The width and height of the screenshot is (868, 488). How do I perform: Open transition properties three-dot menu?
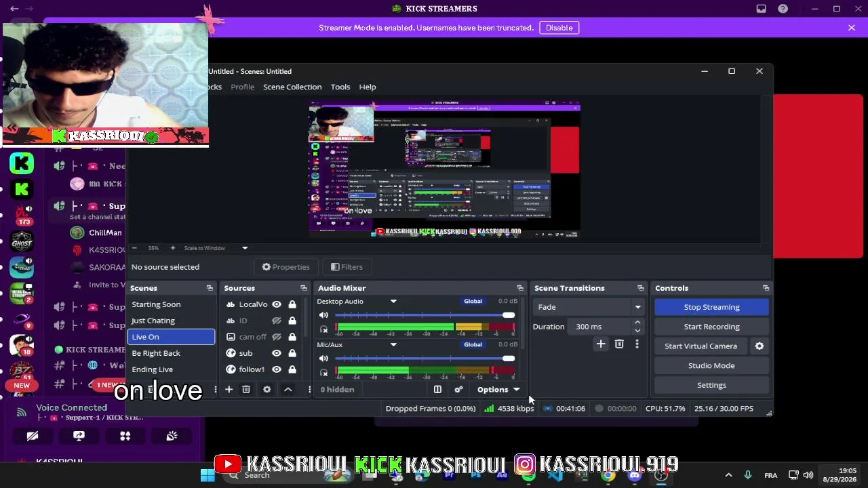point(637,344)
